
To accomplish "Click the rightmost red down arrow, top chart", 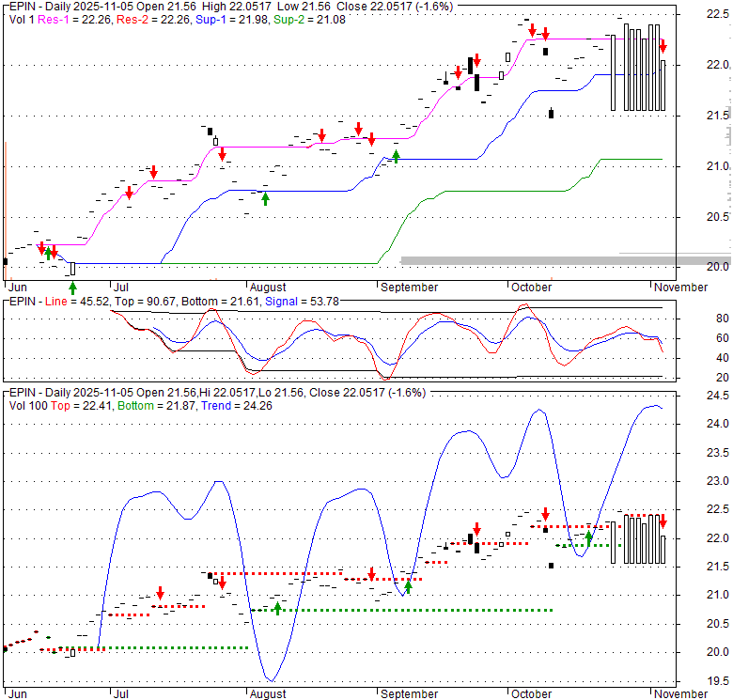I will pos(663,46).
